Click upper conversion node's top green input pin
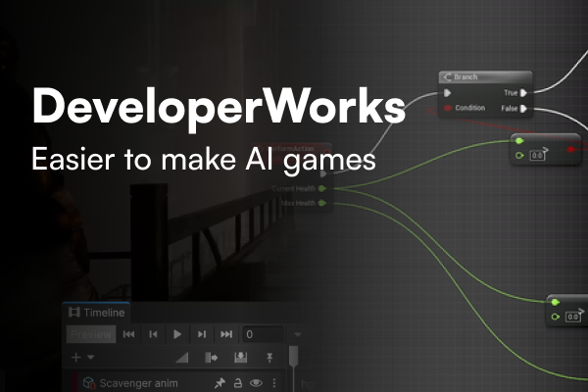This screenshot has height=392, width=588. [x=519, y=141]
